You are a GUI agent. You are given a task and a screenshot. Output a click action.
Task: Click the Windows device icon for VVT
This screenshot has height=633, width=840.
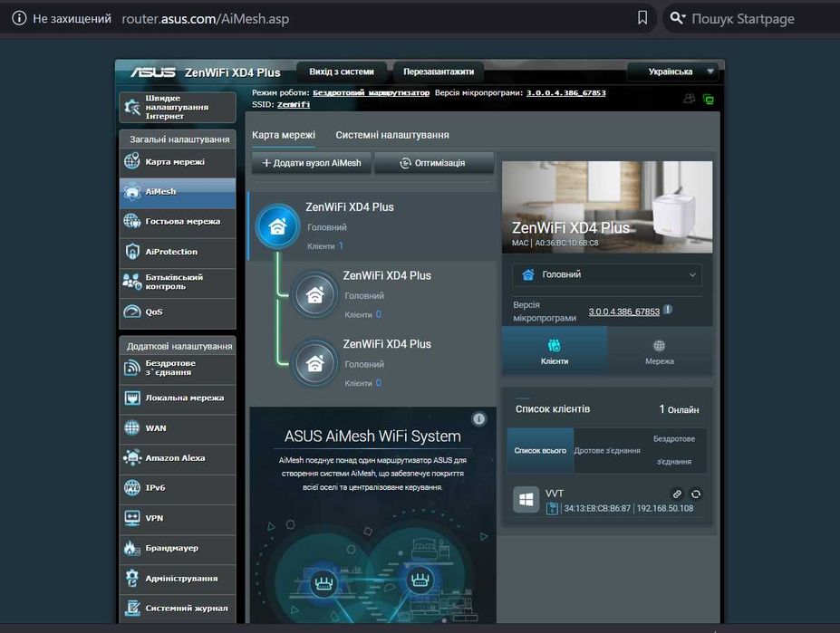pyautogui.click(x=526, y=500)
